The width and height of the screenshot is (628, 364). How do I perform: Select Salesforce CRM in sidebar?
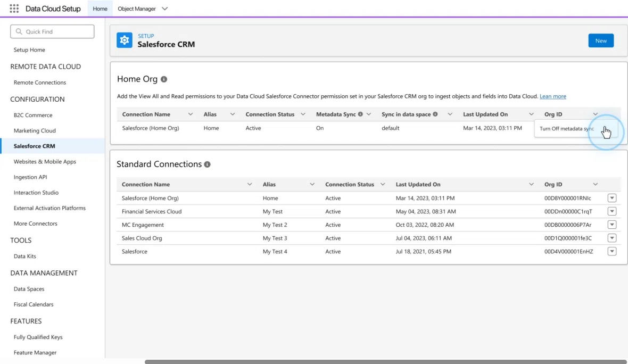[x=53, y=146]
